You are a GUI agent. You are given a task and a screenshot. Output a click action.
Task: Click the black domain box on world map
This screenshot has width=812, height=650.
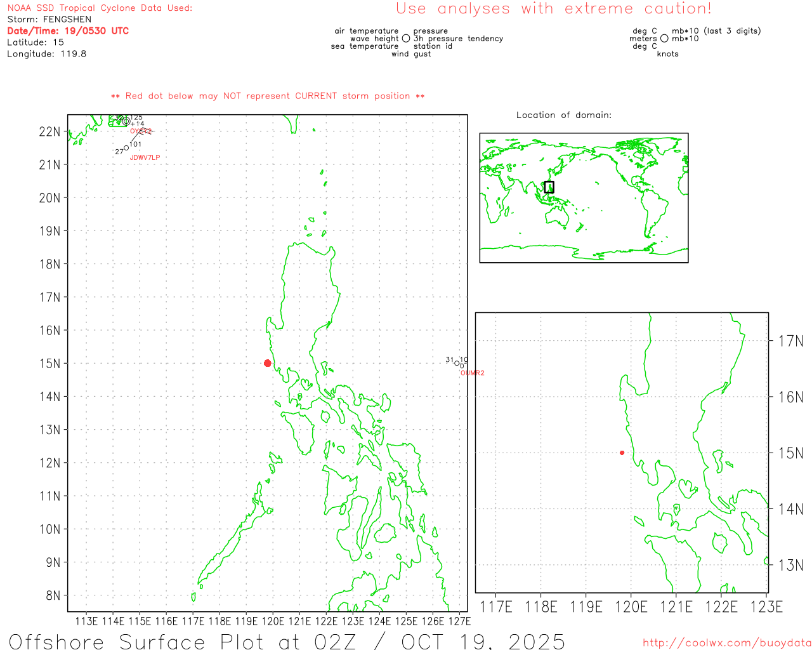[549, 187]
